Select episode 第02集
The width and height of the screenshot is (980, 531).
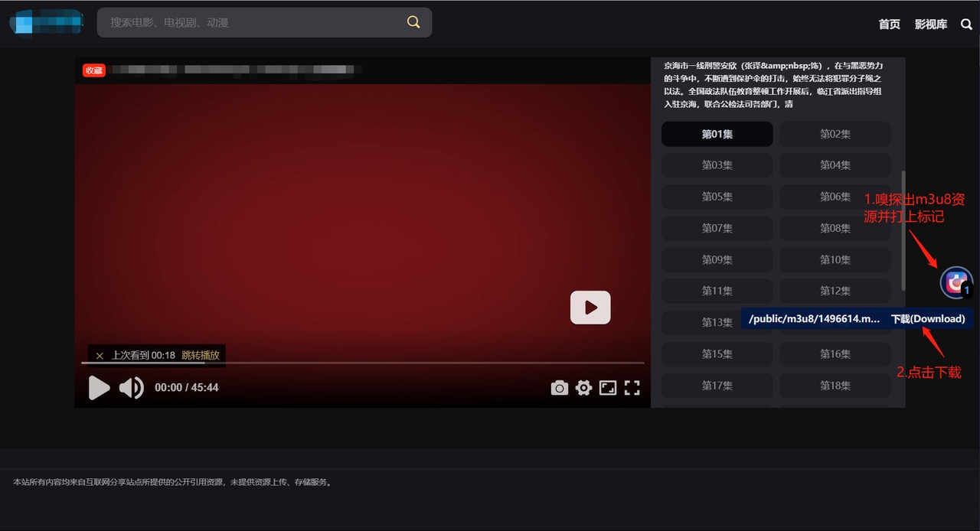coord(835,134)
